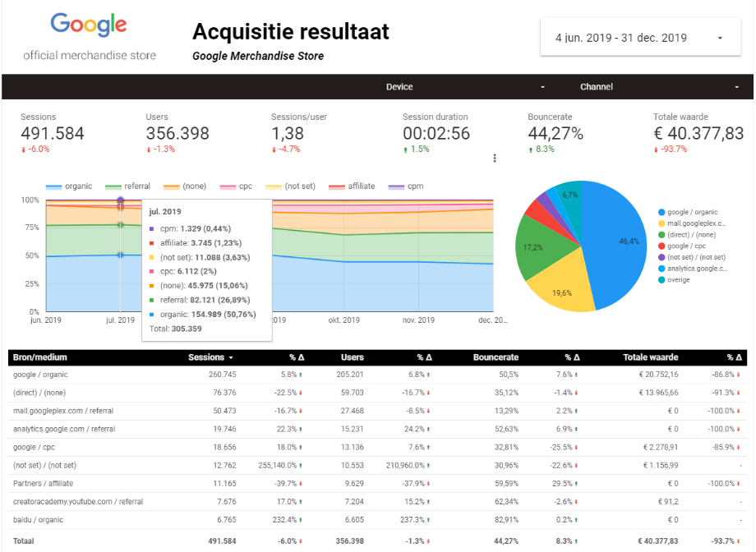Click the blue organic data point marker
The width and height of the screenshot is (756, 552).
pos(121,255)
